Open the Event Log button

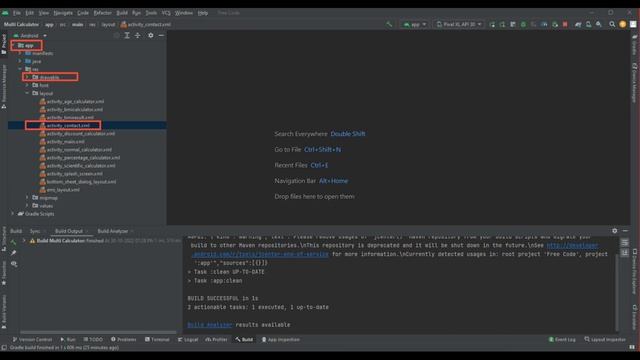point(562,339)
